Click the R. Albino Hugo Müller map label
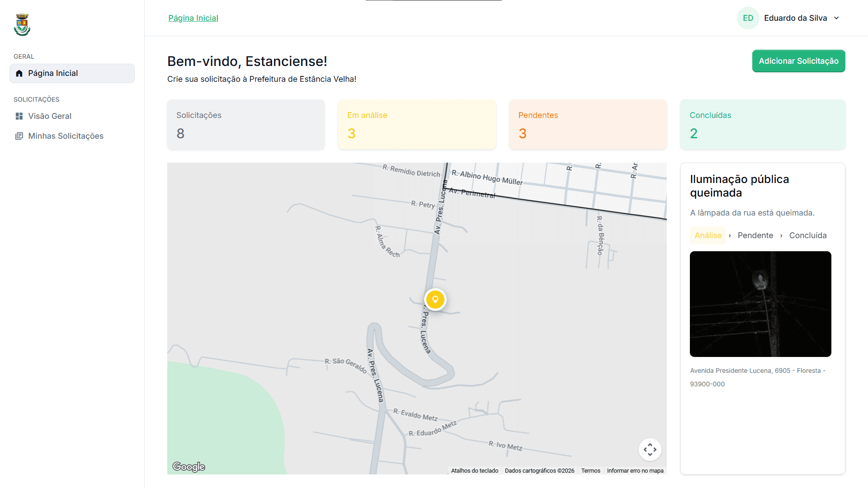 [487, 178]
